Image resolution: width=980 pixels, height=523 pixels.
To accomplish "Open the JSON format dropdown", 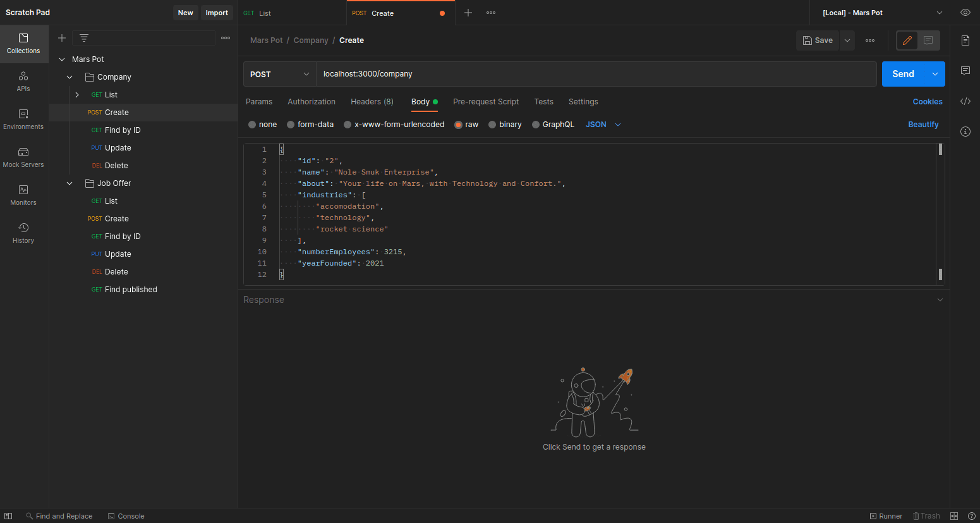I will (603, 125).
